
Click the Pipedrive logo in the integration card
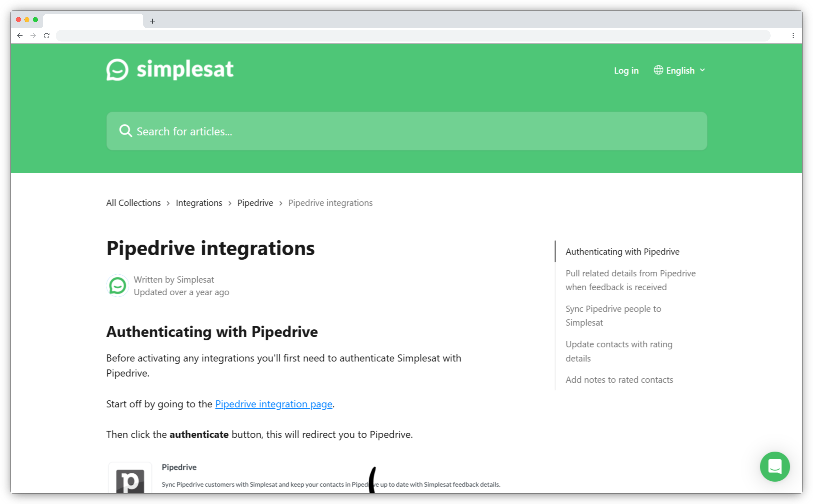[x=130, y=481]
